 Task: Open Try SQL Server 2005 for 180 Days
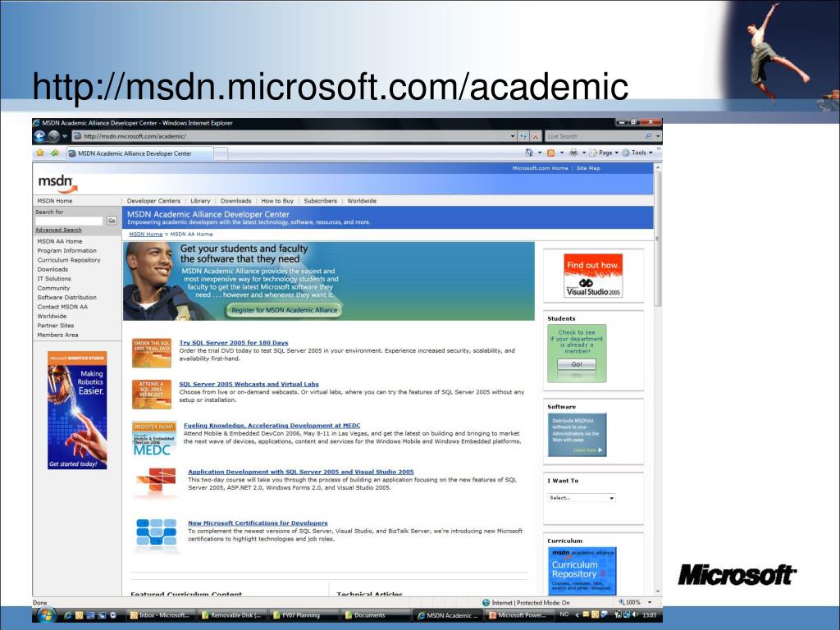tap(234, 343)
